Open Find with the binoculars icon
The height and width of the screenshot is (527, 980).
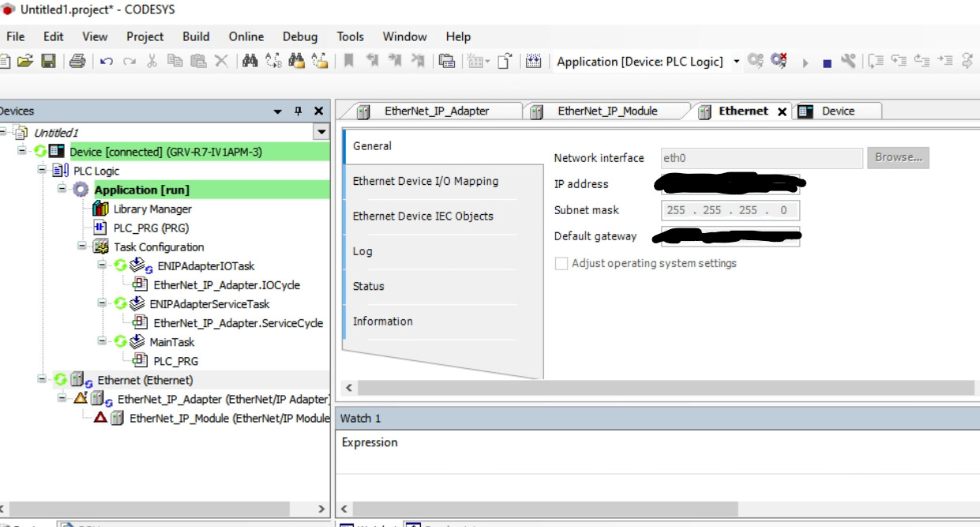point(250,61)
